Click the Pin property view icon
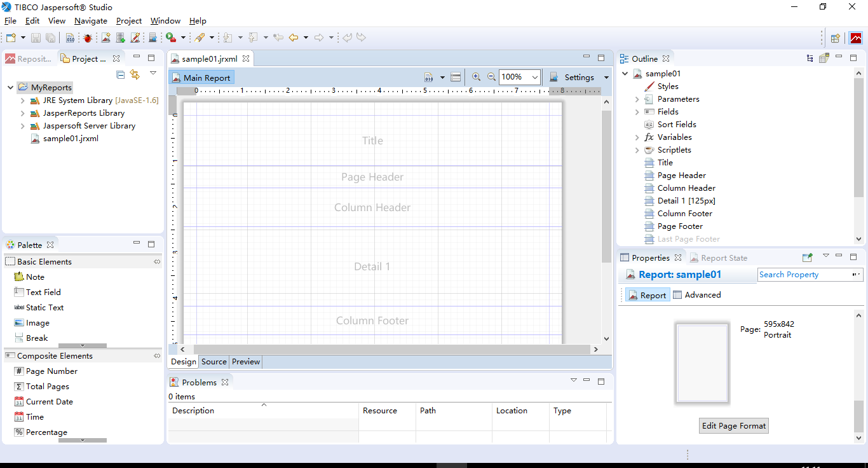The height and width of the screenshot is (468, 868). [808, 258]
